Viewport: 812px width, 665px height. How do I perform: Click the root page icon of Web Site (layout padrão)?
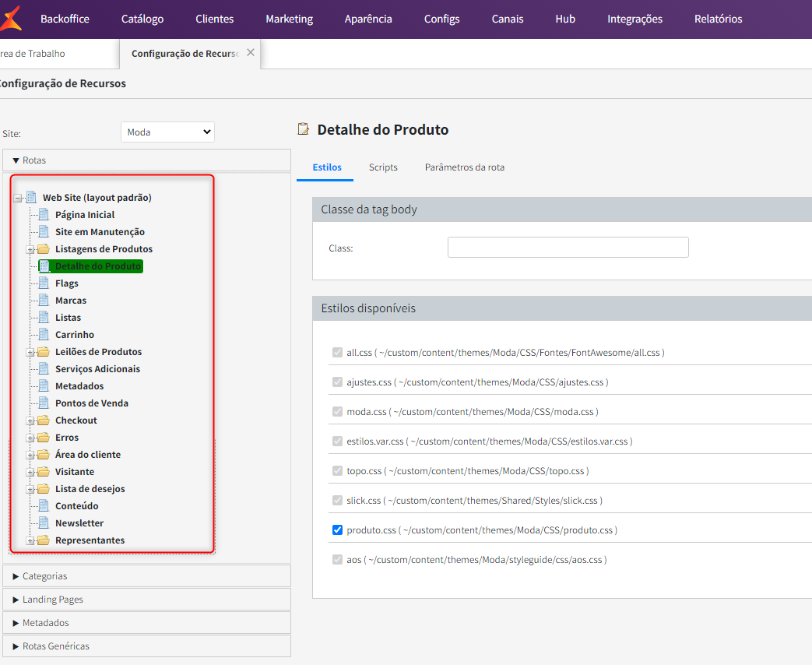(x=32, y=197)
